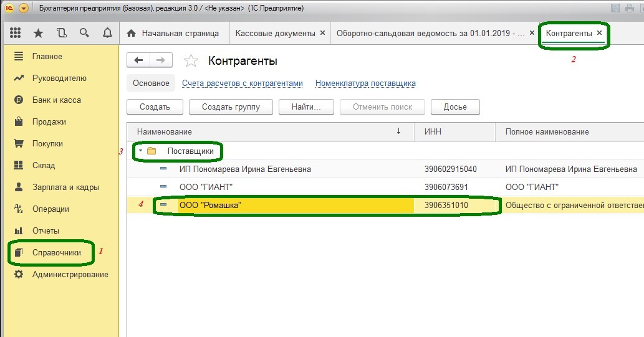Viewport: 644px width, 337px height.
Task: Open the sections grid menu icon
Action: pyautogui.click(x=15, y=33)
